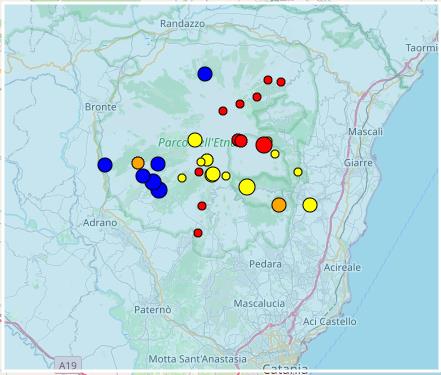
Task: Click the Randazzo town label
Action: [182, 24]
